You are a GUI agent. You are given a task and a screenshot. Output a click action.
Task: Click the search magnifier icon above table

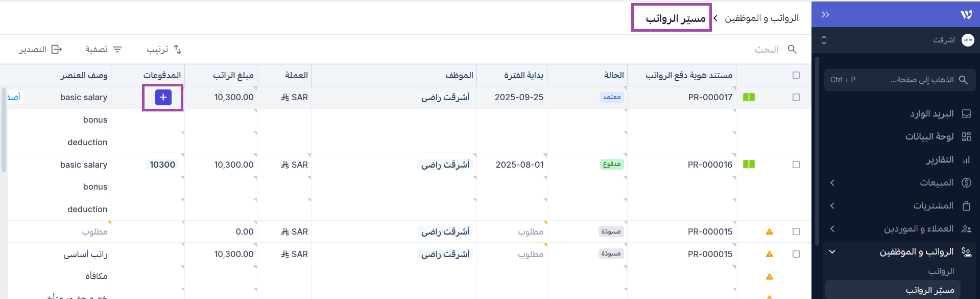pos(792,50)
